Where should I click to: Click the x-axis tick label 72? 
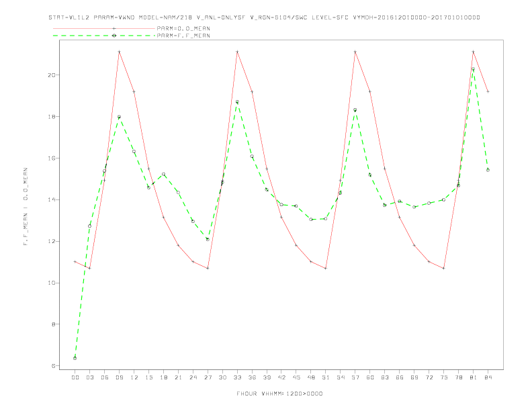(429, 377)
